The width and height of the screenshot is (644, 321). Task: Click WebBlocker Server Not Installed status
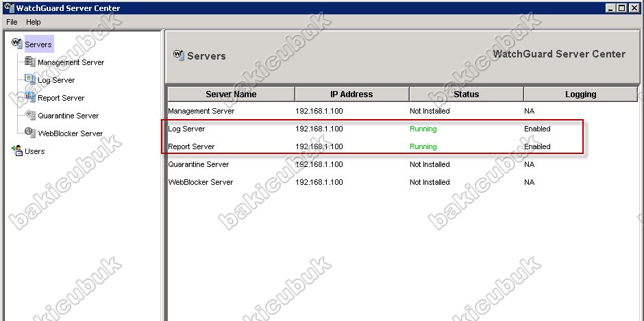click(430, 182)
